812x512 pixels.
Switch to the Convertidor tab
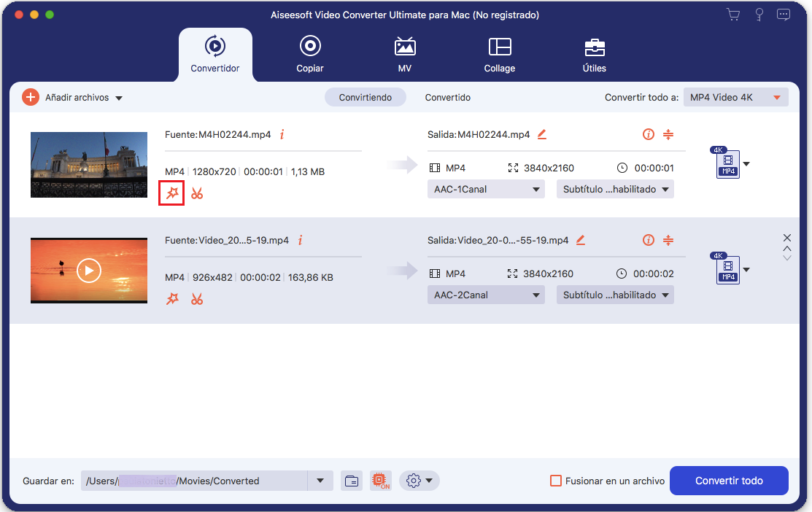click(x=215, y=55)
